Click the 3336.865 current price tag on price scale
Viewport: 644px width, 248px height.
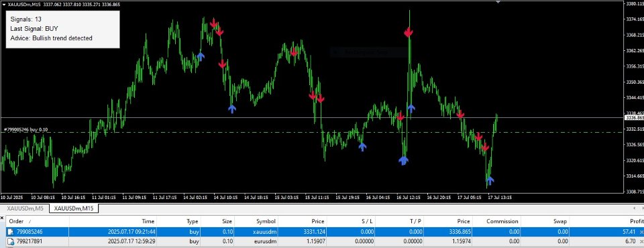pos(634,118)
